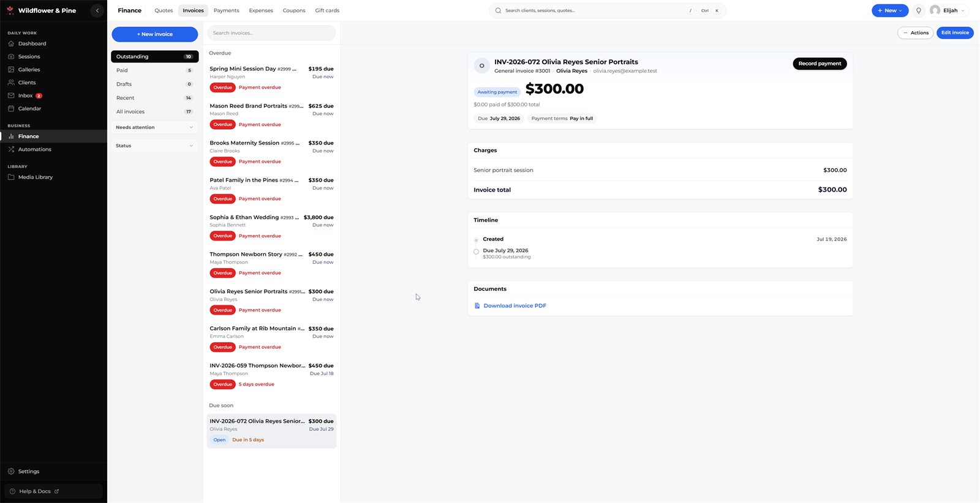Image resolution: width=980 pixels, height=503 pixels.
Task: Select the Recent invoice filter
Action: [x=154, y=98]
